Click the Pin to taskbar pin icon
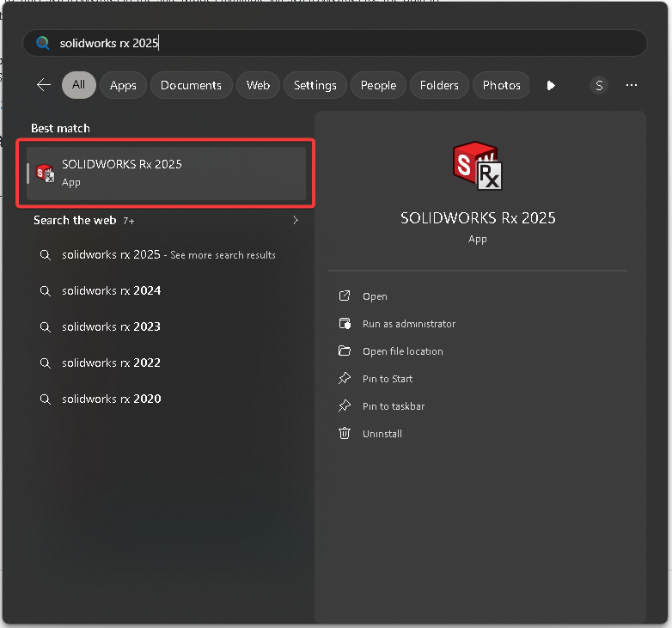Image resolution: width=672 pixels, height=628 pixels. pyautogui.click(x=345, y=405)
